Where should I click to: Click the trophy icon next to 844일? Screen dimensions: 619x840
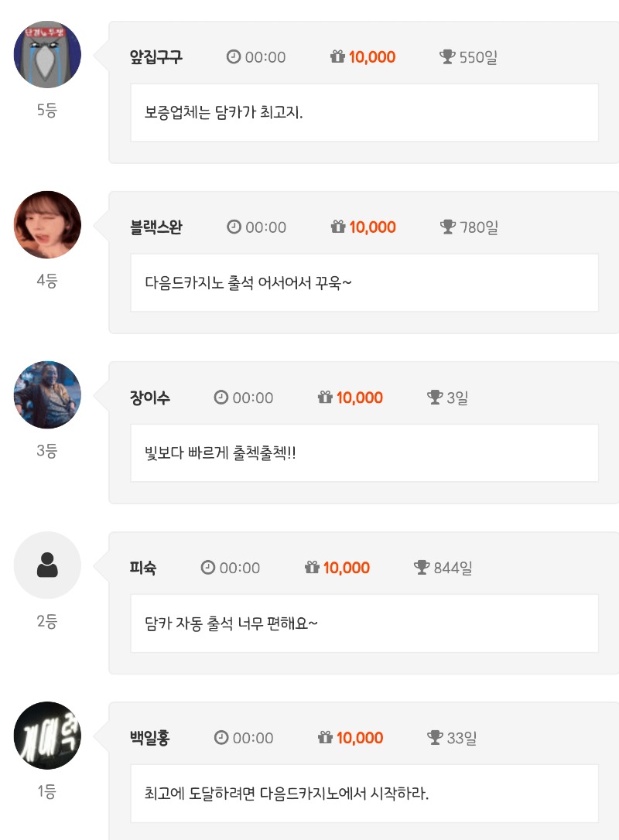[x=422, y=568]
